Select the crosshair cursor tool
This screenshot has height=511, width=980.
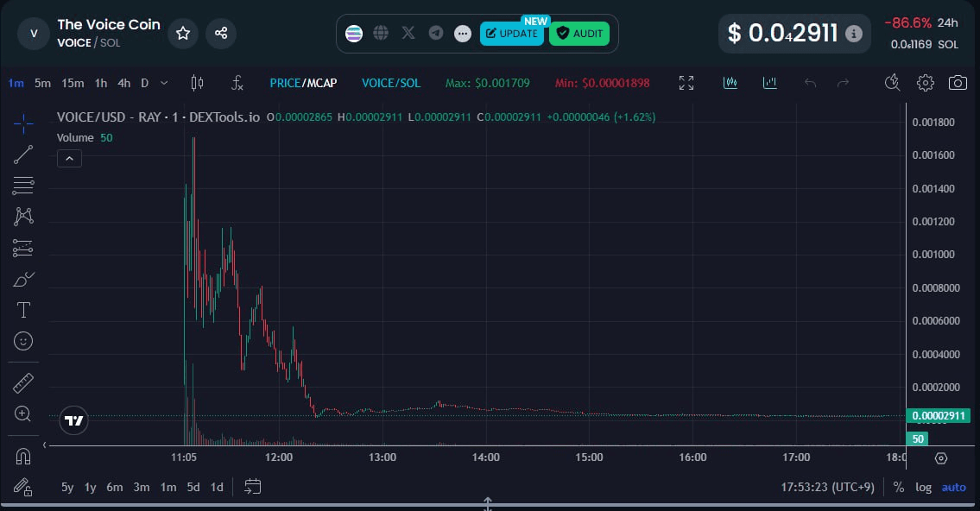pos(23,123)
